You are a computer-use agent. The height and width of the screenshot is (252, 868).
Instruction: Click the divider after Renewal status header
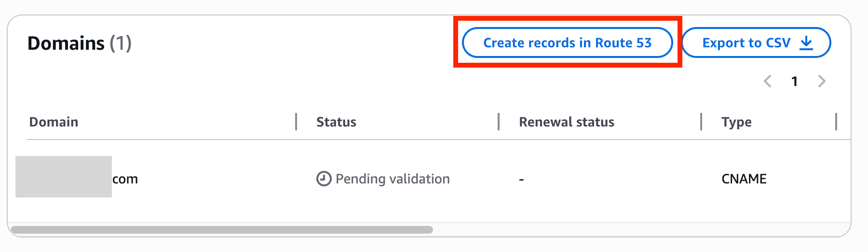click(x=701, y=122)
